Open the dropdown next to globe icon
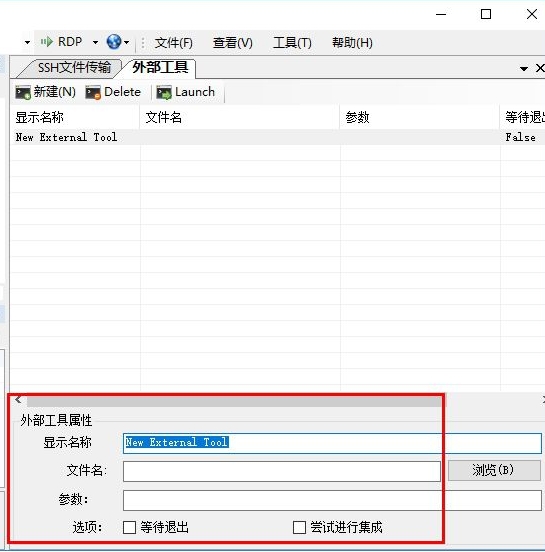This screenshot has width=545, height=552. pyautogui.click(x=126, y=43)
